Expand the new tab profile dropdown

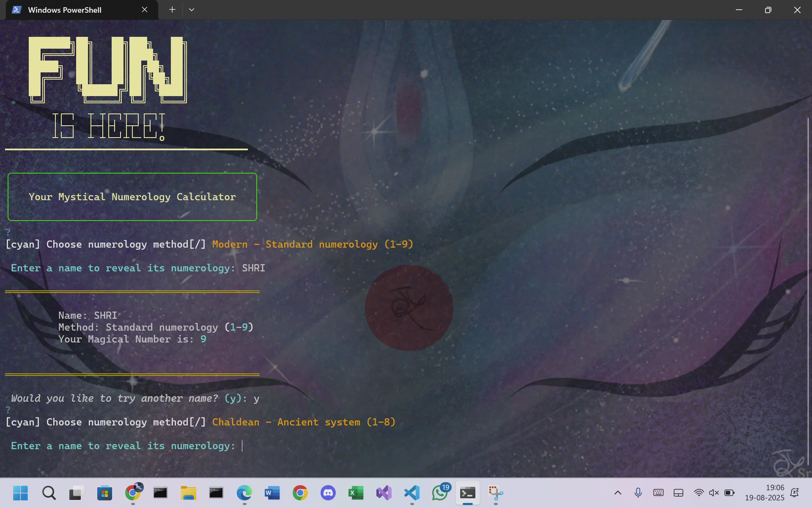tap(192, 9)
